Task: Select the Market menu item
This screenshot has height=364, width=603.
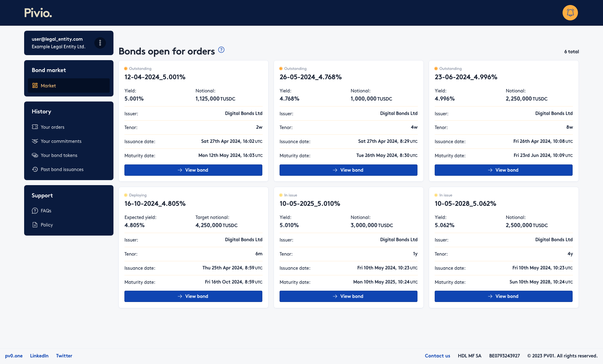Action: (48, 85)
